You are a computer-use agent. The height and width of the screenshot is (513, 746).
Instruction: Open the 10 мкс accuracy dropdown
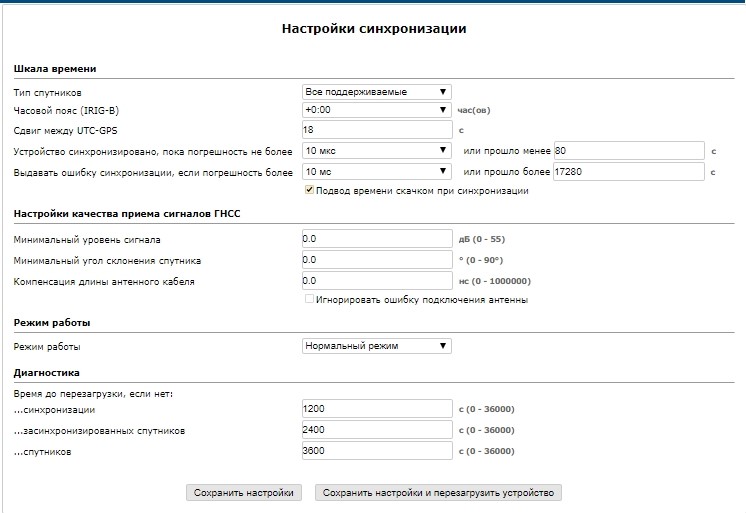pos(376,151)
